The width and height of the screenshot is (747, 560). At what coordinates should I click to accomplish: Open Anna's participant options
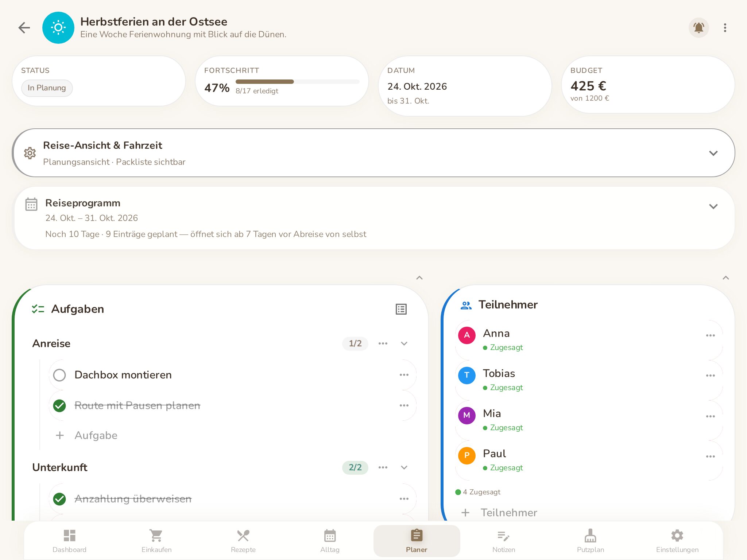pyautogui.click(x=710, y=335)
